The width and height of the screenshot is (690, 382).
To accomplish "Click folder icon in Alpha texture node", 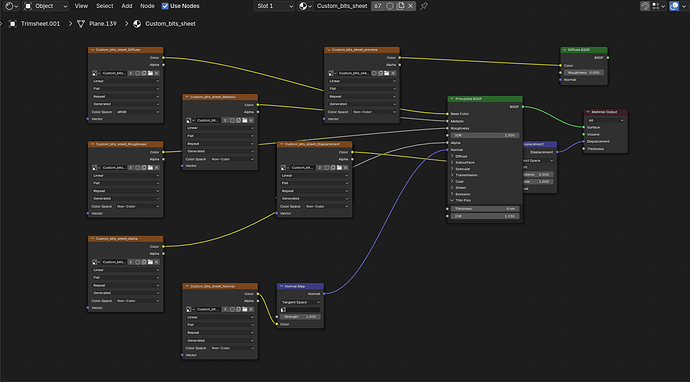I will click(x=150, y=262).
